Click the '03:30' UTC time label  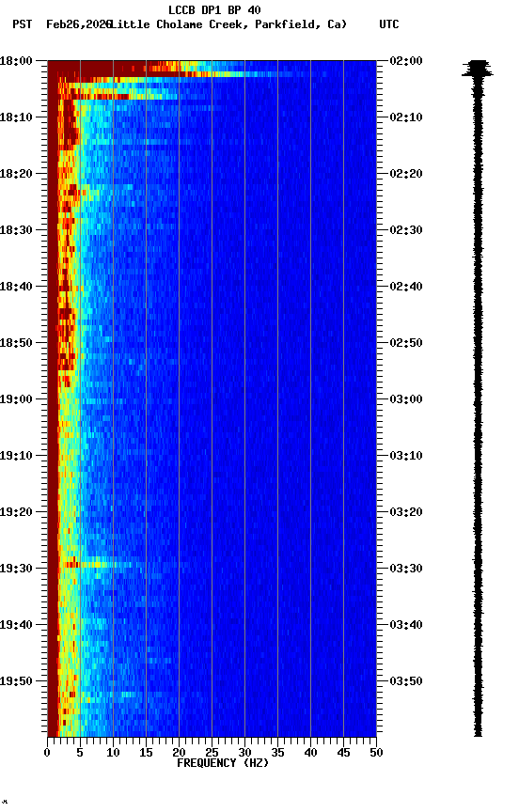pyautogui.click(x=406, y=569)
